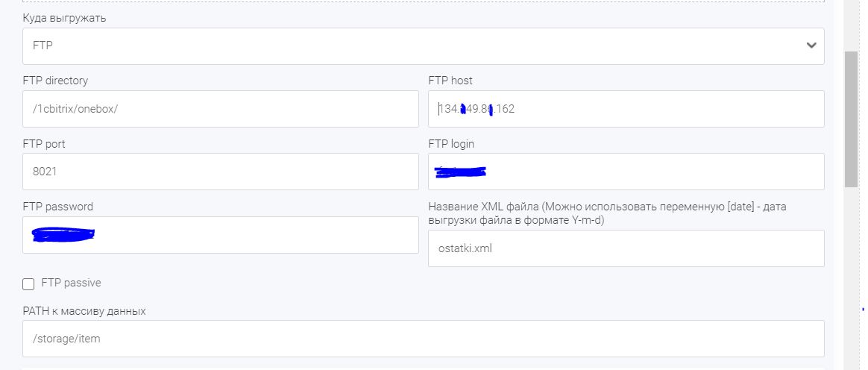Click the PATH к массиву данных label
The image size is (868, 370).
tap(84, 311)
